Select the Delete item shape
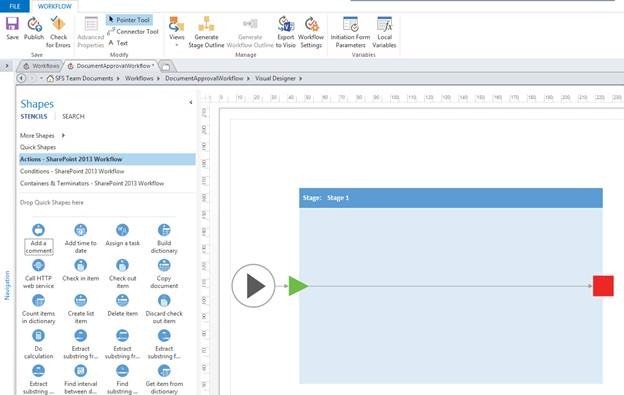 pos(122,306)
